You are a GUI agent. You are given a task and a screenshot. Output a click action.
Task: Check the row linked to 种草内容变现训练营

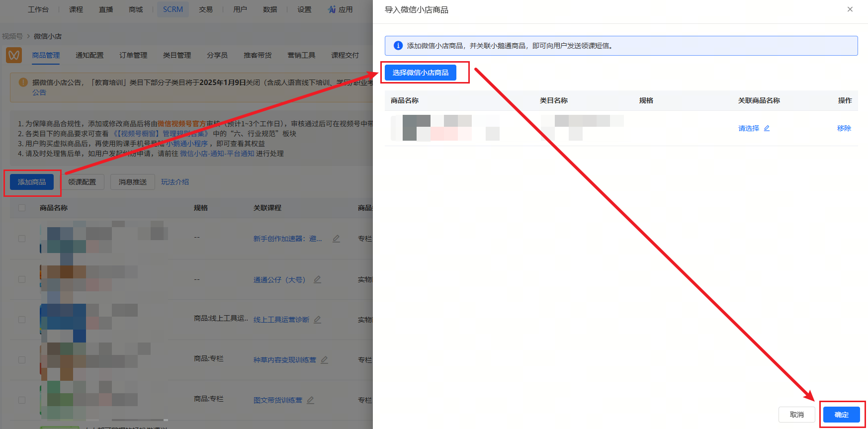coord(22,360)
